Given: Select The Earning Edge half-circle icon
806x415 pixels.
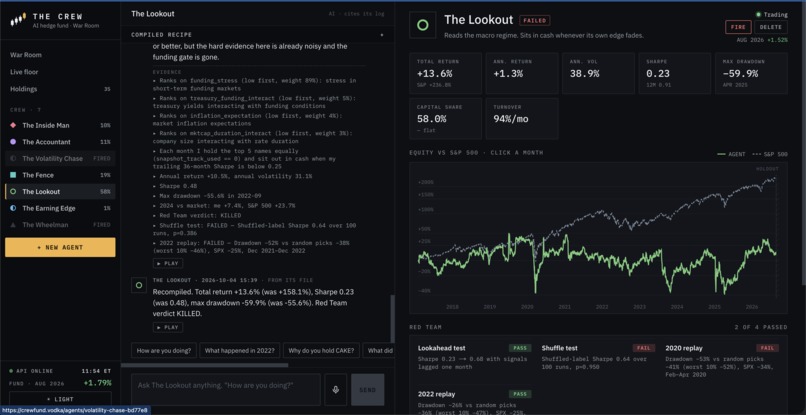Looking at the screenshot, I should (13, 208).
